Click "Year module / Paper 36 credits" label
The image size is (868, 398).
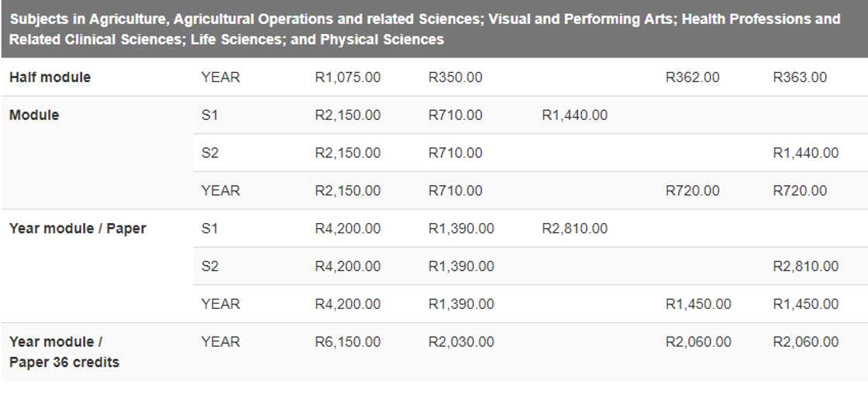(64, 352)
